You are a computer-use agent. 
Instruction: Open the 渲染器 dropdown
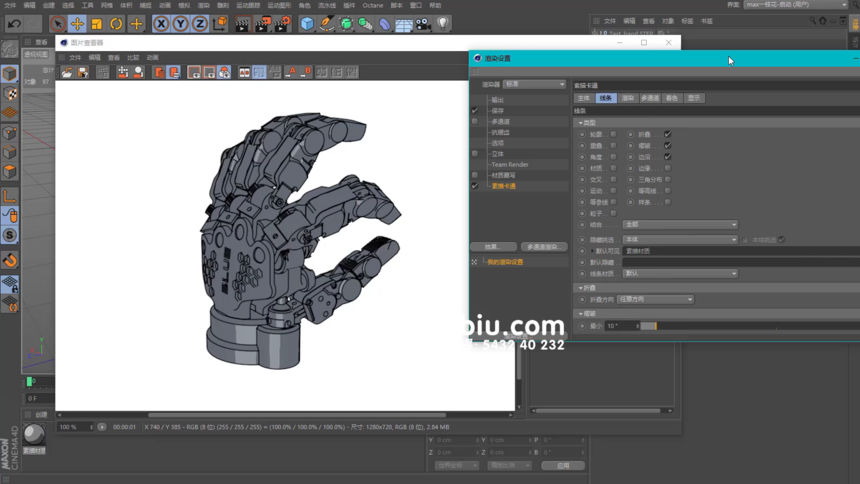pyautogui.click(x=534, y=85)
